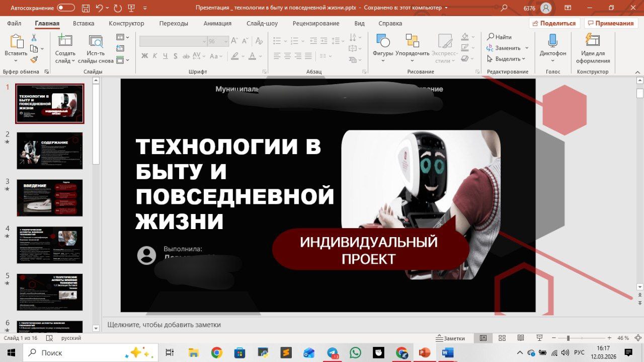This screenshot has width=644, height=362.
Task: Toggle Заметки notes pane
Action: pos(450,338)
